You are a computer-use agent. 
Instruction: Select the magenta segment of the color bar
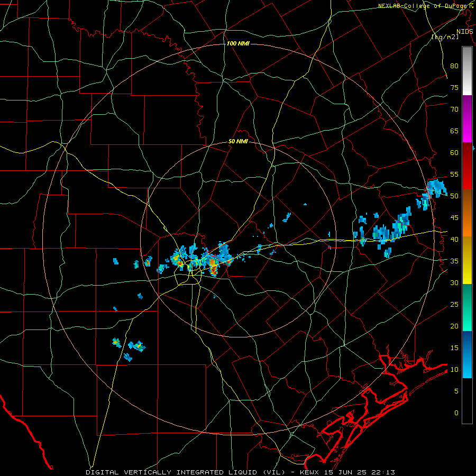(467, 119)
